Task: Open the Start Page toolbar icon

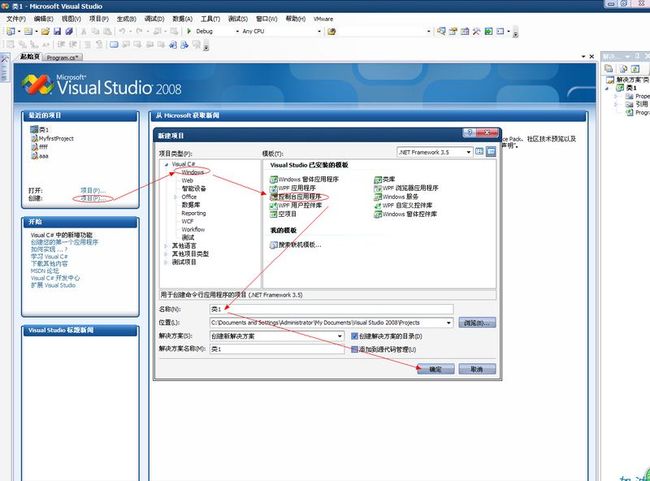Action: (x=489, y=31)
